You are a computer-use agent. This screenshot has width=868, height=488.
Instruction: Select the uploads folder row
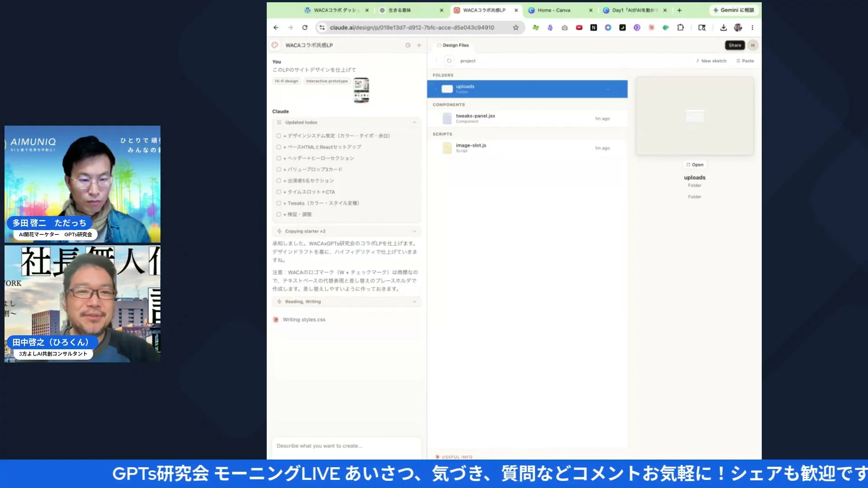click(x=527, y=89)
